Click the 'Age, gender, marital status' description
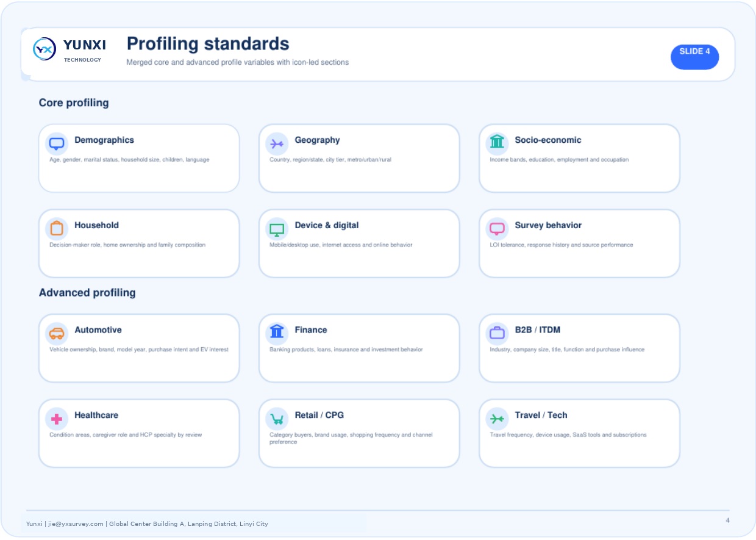The image size is (756, 540). click(x=129, y=160)
